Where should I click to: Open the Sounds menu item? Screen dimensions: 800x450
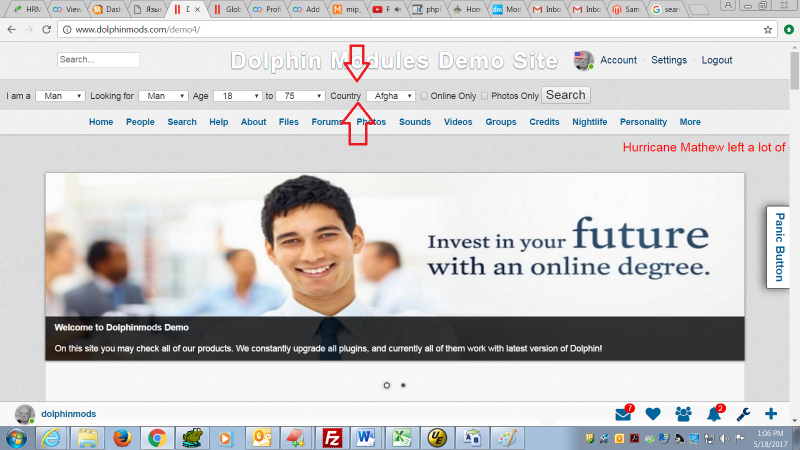tap(415, 122)
